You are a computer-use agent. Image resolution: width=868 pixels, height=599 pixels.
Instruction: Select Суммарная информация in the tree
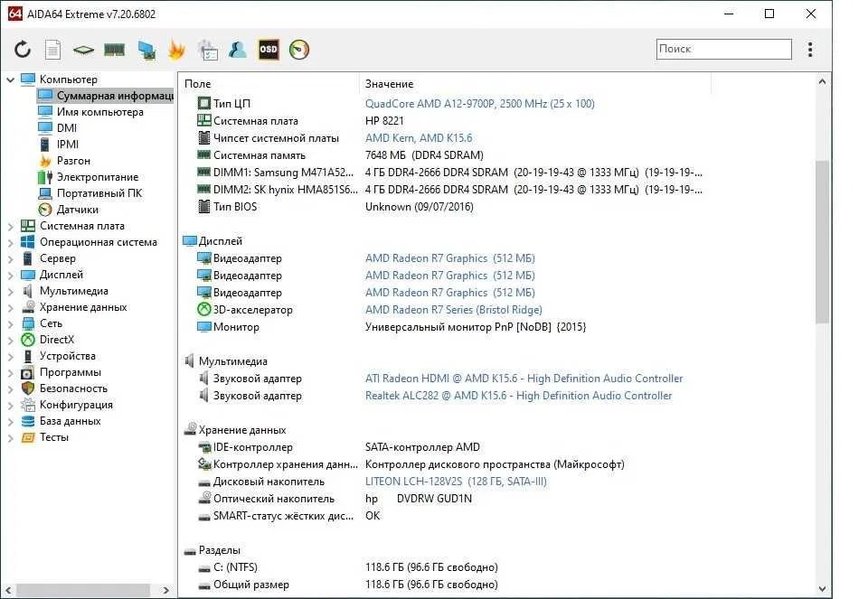[x=105, y=96]
